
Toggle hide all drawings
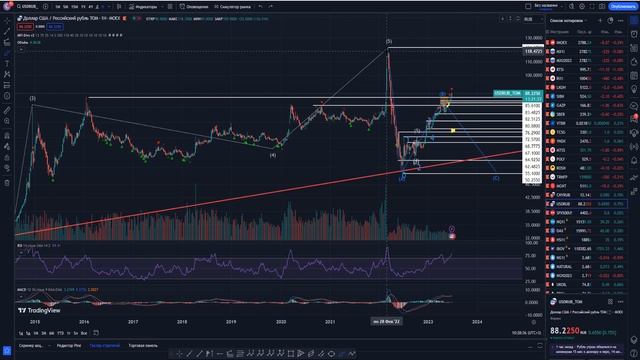(7, 168)
